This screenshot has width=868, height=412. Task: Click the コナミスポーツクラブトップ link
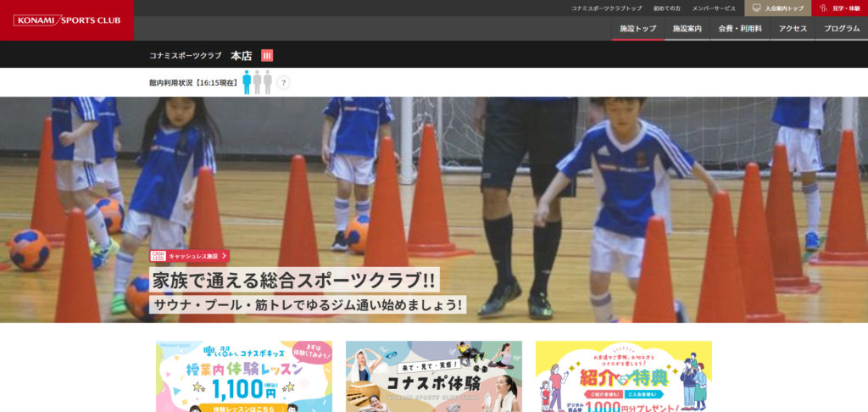[x=606, y=8]
